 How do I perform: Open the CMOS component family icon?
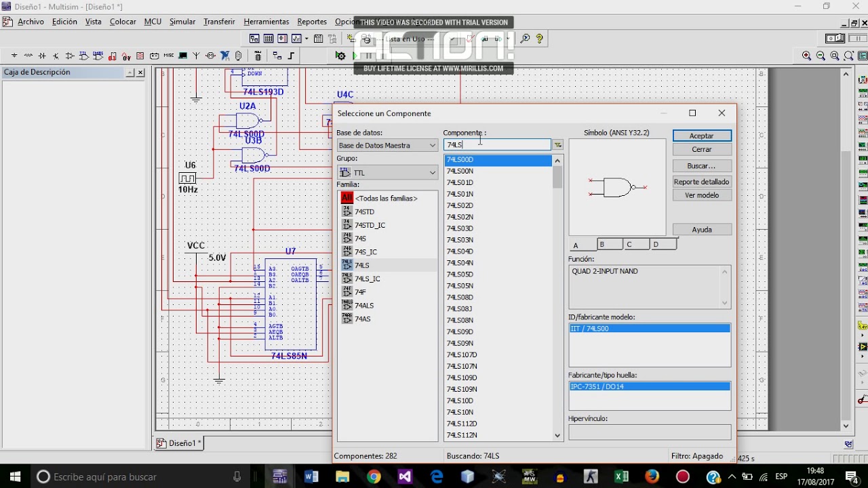click(x=98, y=56)
